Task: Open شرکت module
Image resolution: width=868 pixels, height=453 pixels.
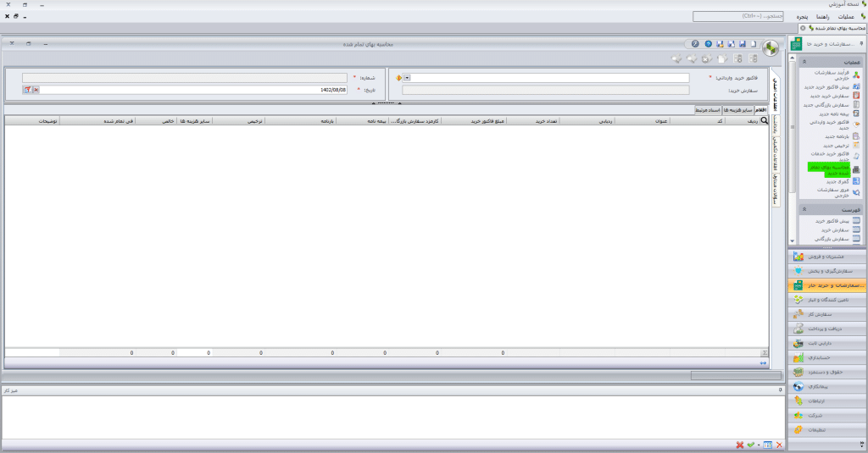Action: [x=827, y=416]
